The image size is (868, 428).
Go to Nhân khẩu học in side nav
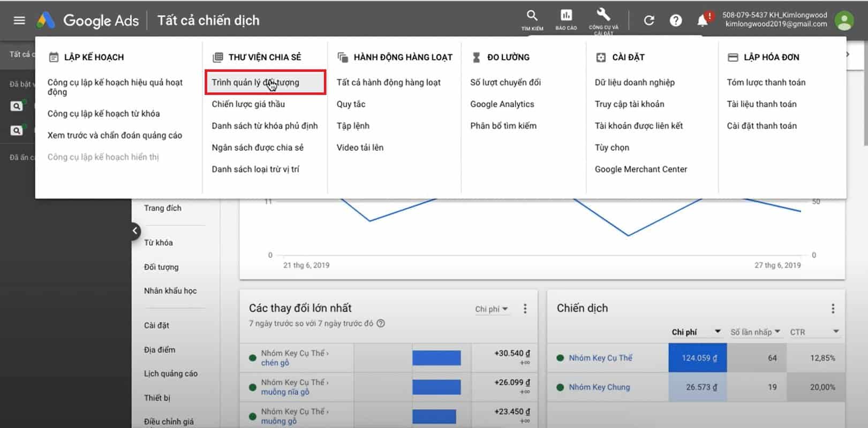(170, 291)
